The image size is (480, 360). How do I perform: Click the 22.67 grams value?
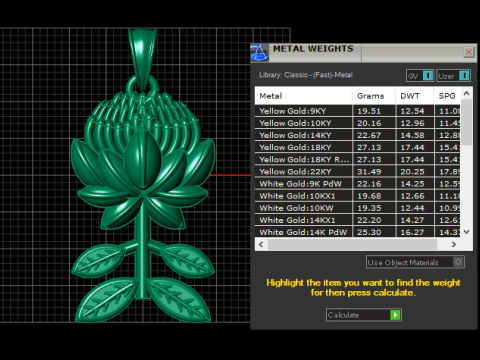pyautogui.click(x=369, y=135)
